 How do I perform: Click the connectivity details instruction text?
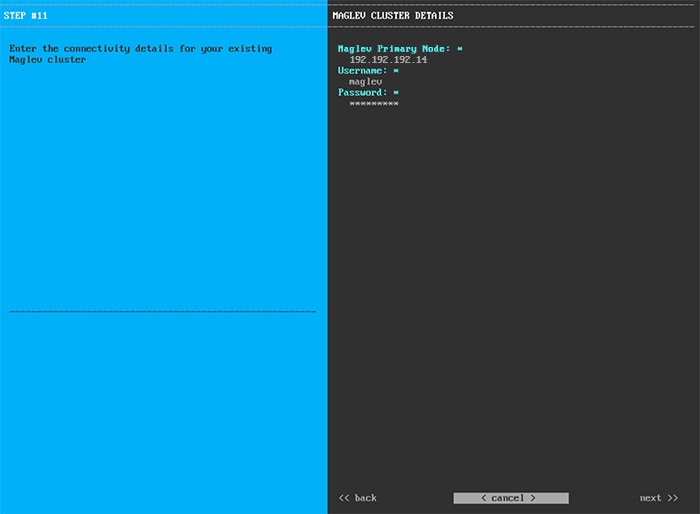[141, 54]
